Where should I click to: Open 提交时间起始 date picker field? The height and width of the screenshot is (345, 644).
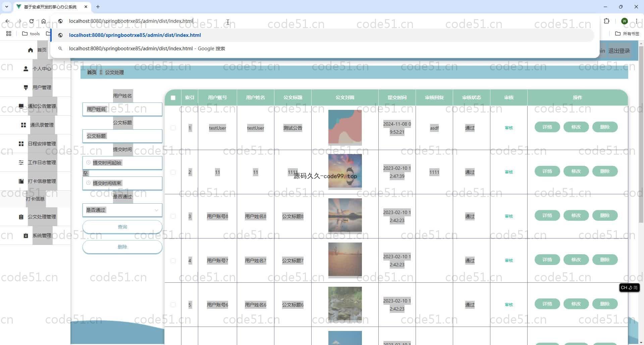[122, 163]
